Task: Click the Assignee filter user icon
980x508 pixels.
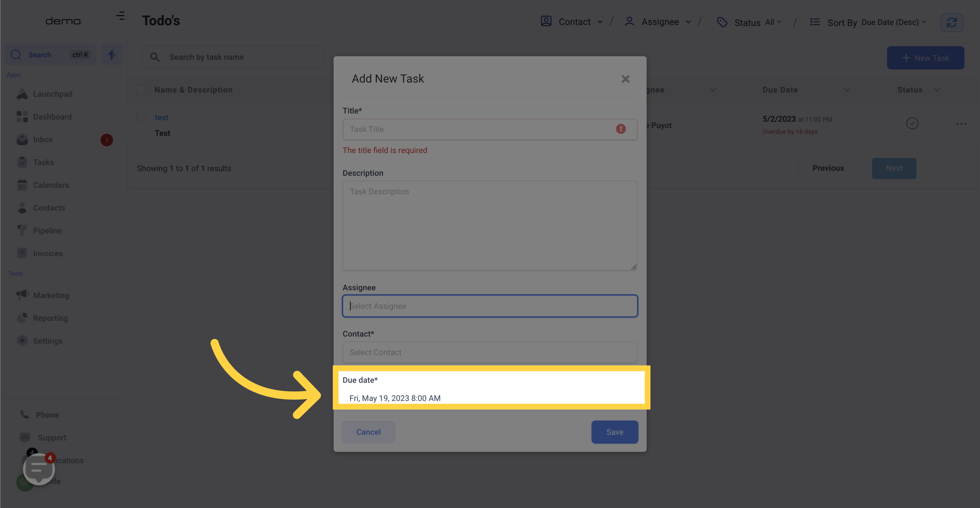Action: pos(629,21)
